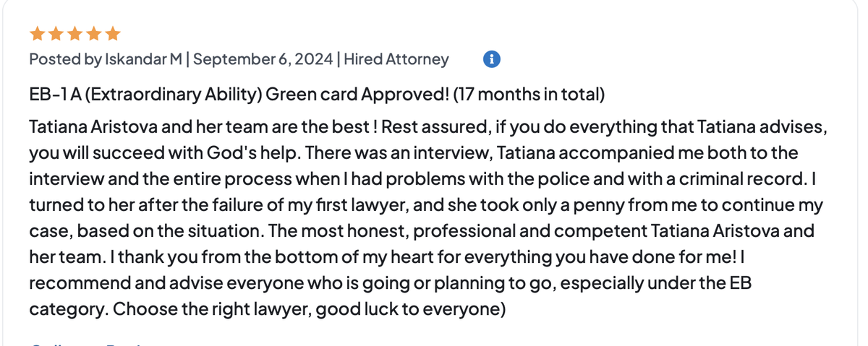Click the fifth orange rating star
Screen dimensions: 868x346
pyautogui.click(x=112, y=34)
